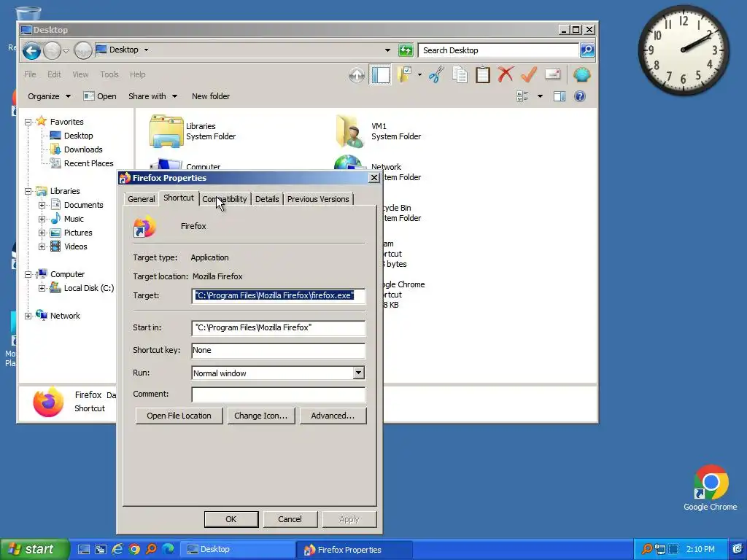Switch to the Details tab
747x560 pixels.
click(267, 199)
